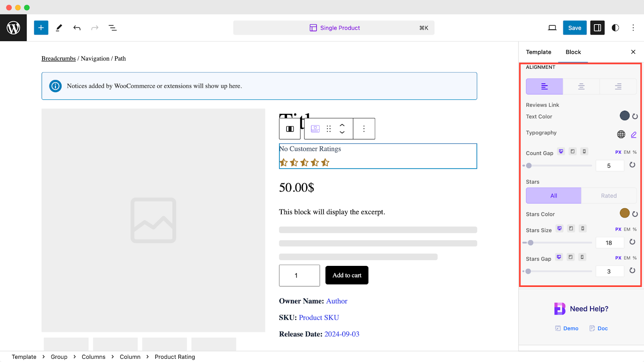
Task: Pick a new Stars Color swatch
Action: [x=624, y=213]
